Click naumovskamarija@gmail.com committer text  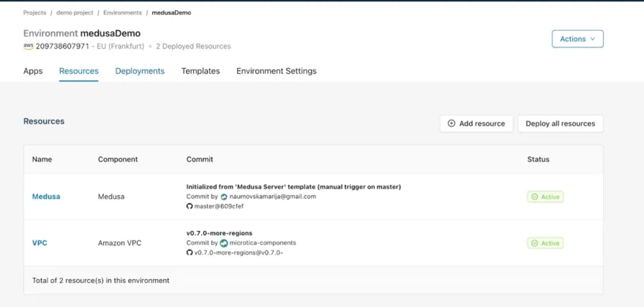click(x=273, y=197)
